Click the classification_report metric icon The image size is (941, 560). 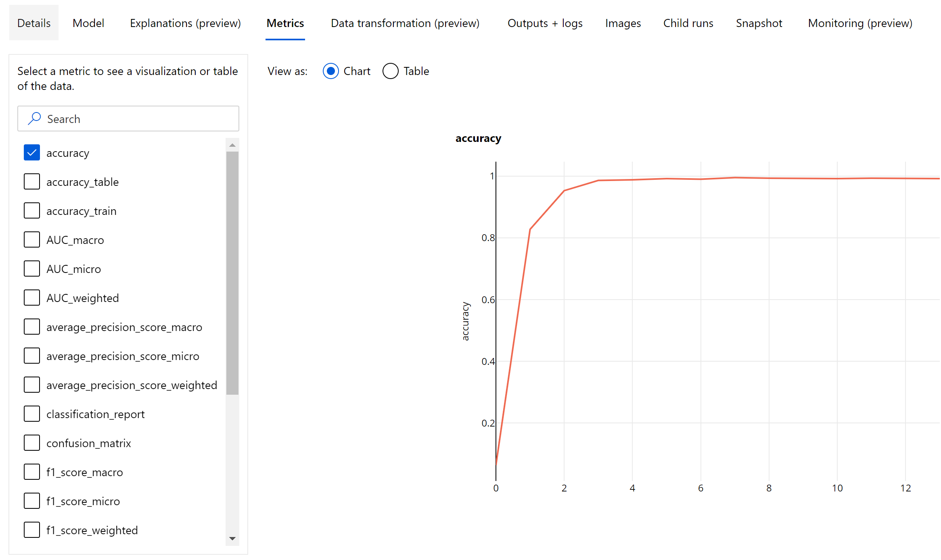(31, 413)
